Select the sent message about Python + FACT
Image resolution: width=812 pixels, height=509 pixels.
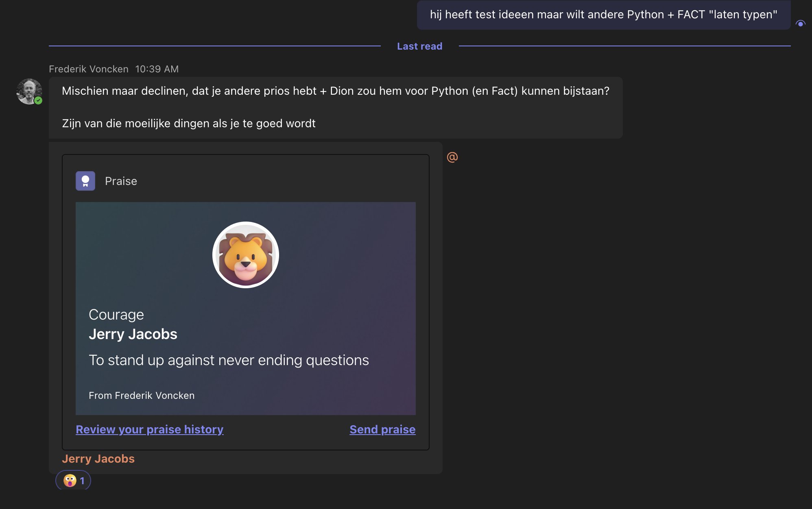point(603,15)
